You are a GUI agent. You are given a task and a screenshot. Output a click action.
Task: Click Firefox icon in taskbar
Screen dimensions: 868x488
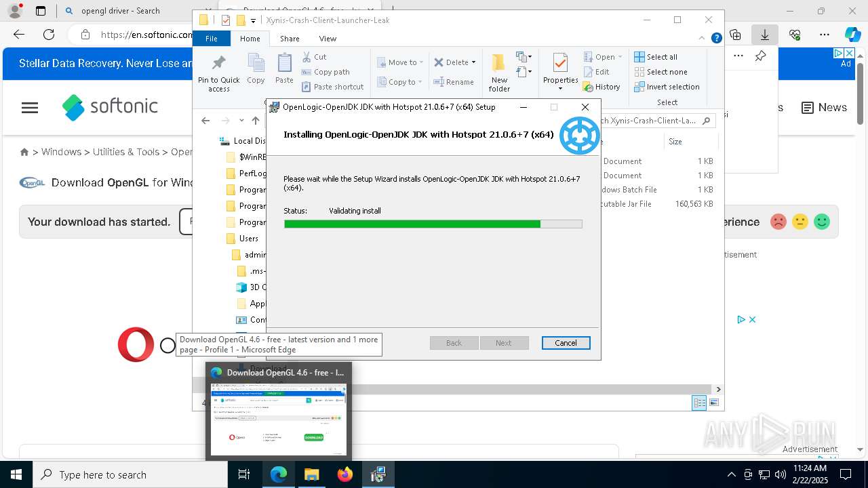(345, 474)
